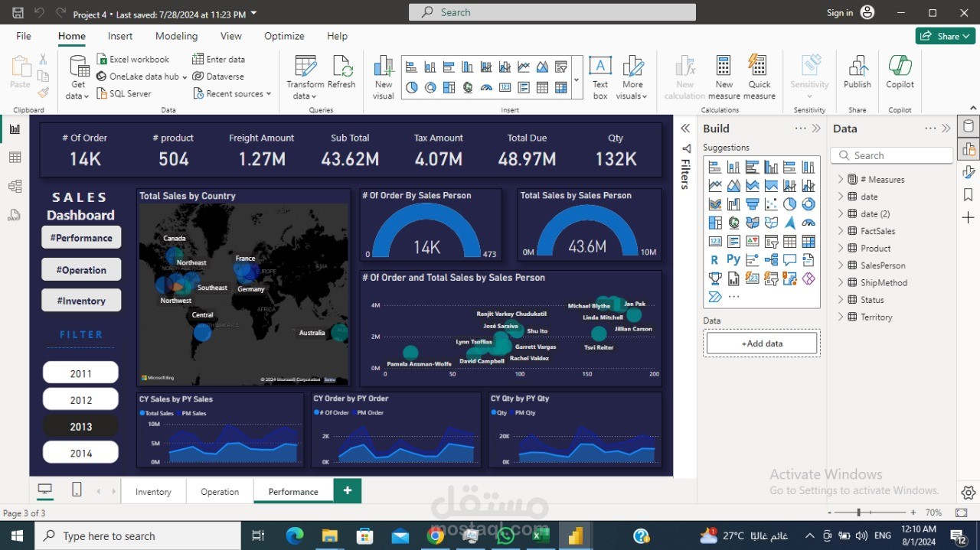This screenshot has height=550, width=980.
Task: Click the Copilot ribbon button
Action: pyautogui.click(x=900, y=73)
